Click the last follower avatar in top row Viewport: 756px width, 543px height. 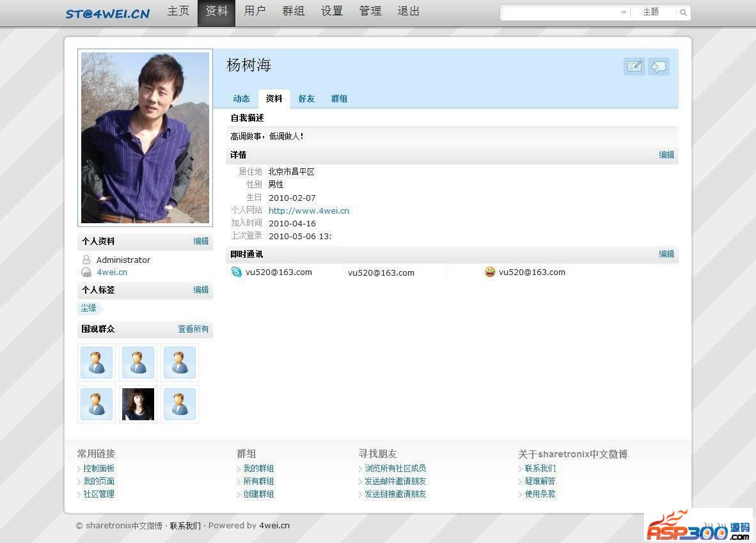[x=180, y=363]
